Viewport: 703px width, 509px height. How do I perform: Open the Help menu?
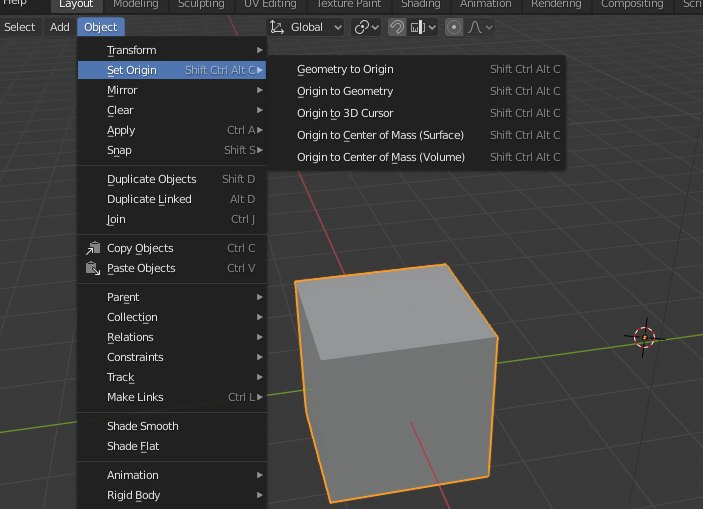pos(15,4)
